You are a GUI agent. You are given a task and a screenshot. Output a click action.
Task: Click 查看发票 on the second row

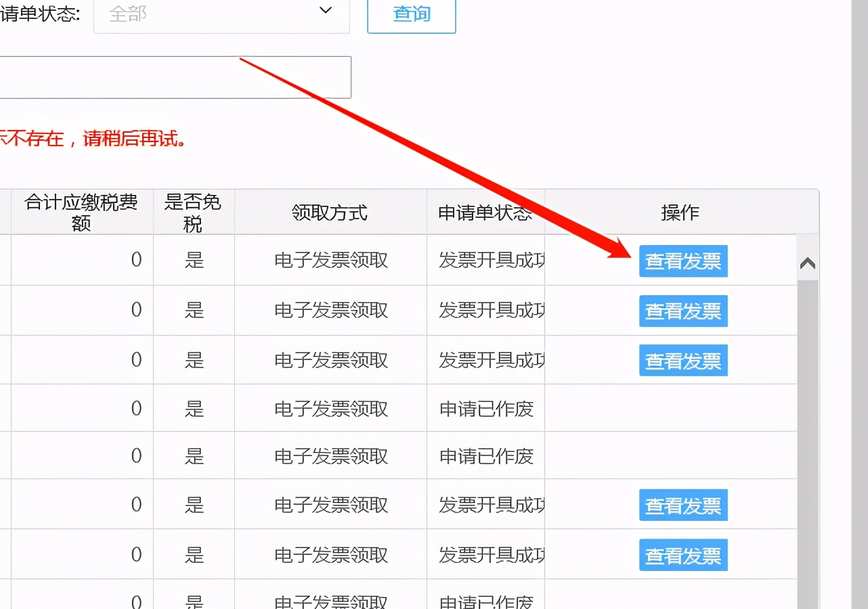[683, 311]
